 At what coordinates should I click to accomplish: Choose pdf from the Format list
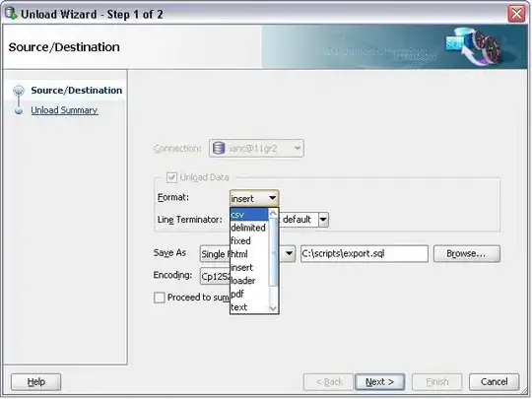(249, 295)
